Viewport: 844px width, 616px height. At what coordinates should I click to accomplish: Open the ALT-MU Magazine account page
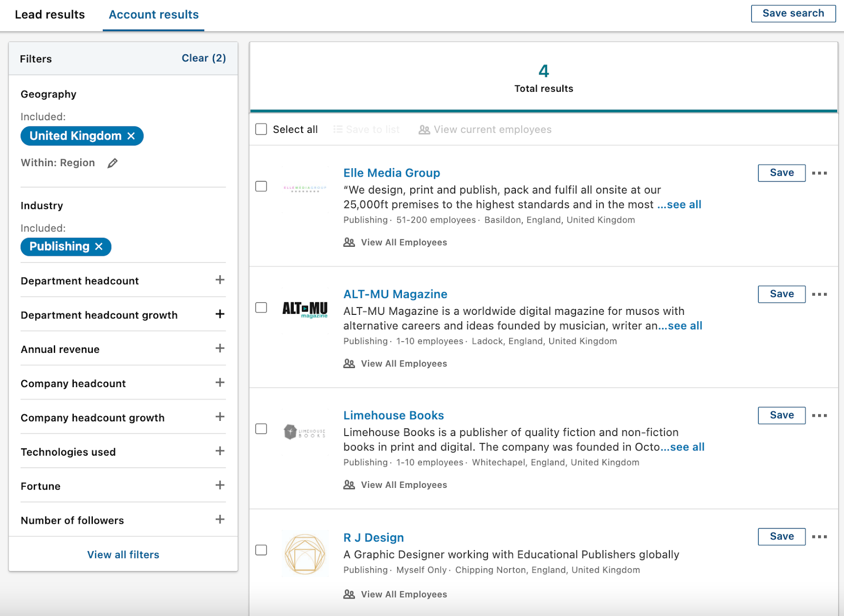395,294
